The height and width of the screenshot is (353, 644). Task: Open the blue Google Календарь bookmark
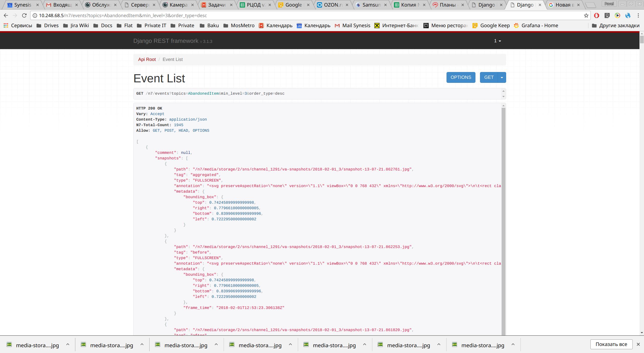314,25
